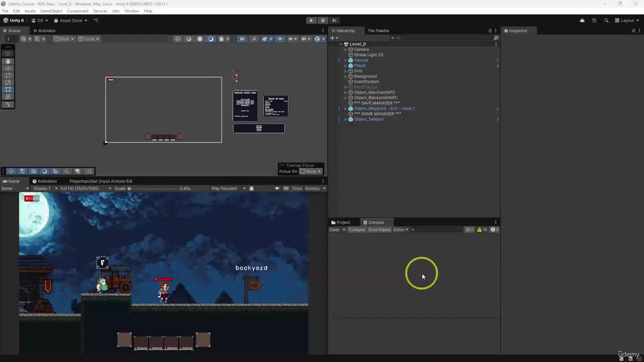Screen dimensions: 644x362
Task: Open the version control icon near Asset Store
Action: tap(96, 21)
